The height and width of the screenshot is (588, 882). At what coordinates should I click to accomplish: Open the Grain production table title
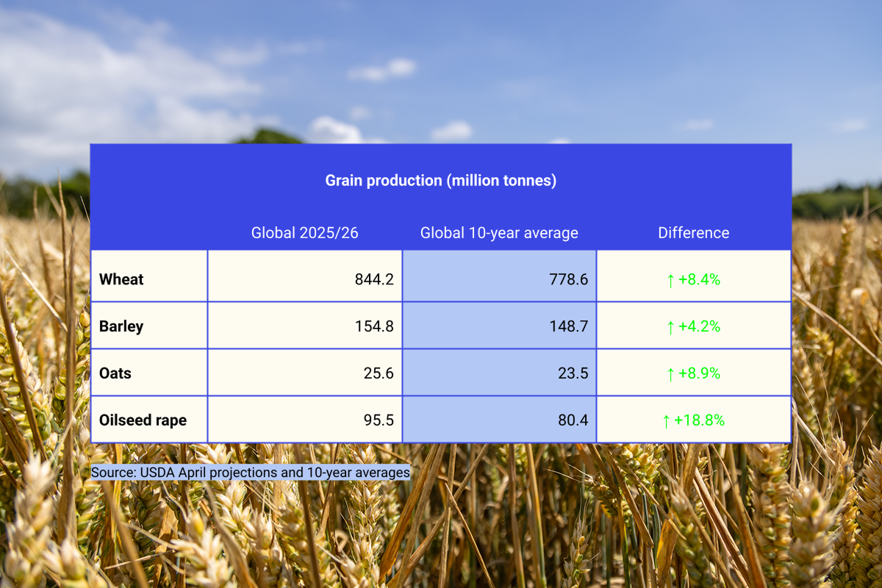[441, 180]
